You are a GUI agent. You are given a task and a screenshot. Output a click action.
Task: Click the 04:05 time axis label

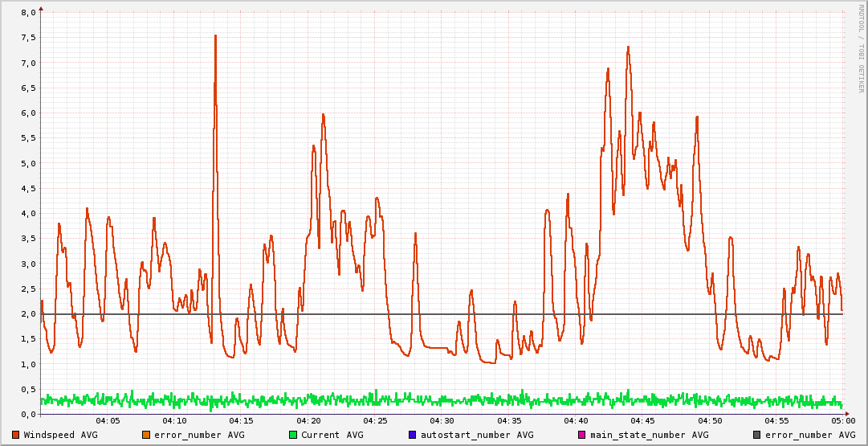pos(108,421)
